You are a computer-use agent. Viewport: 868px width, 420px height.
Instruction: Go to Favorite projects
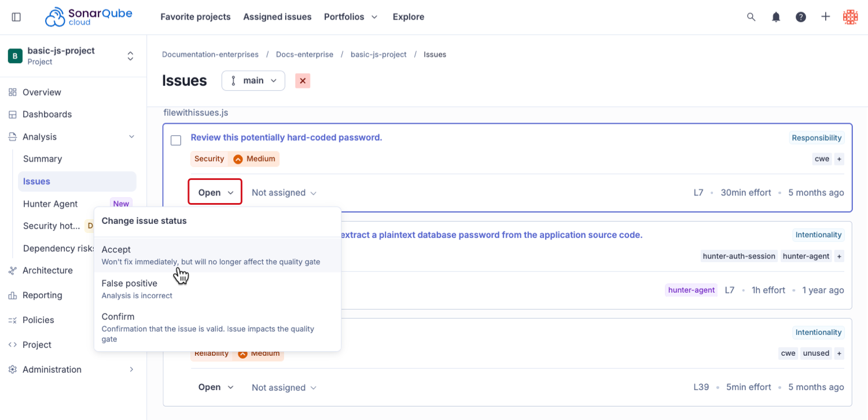(196, 17)
